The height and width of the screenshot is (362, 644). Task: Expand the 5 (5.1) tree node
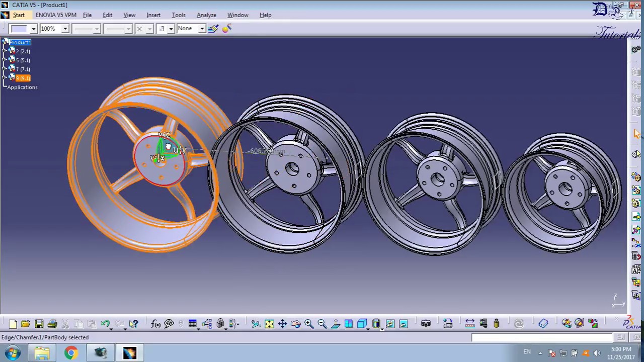click(5, 60)
